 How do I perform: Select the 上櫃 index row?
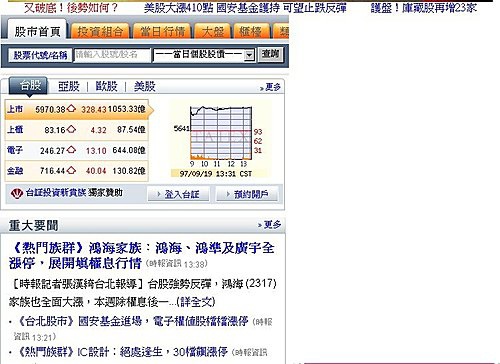(77, 130)
